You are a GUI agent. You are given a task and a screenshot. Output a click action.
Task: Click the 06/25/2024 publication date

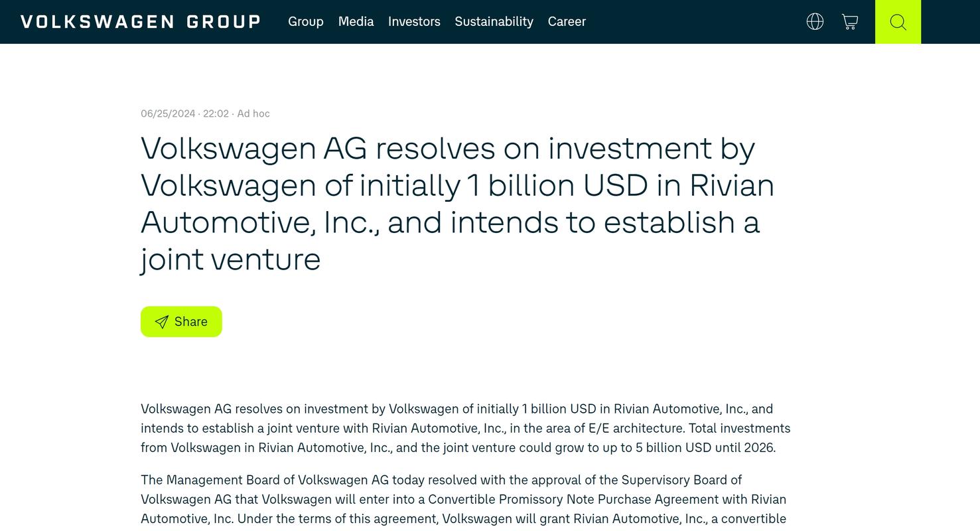[x=168, y=114]
